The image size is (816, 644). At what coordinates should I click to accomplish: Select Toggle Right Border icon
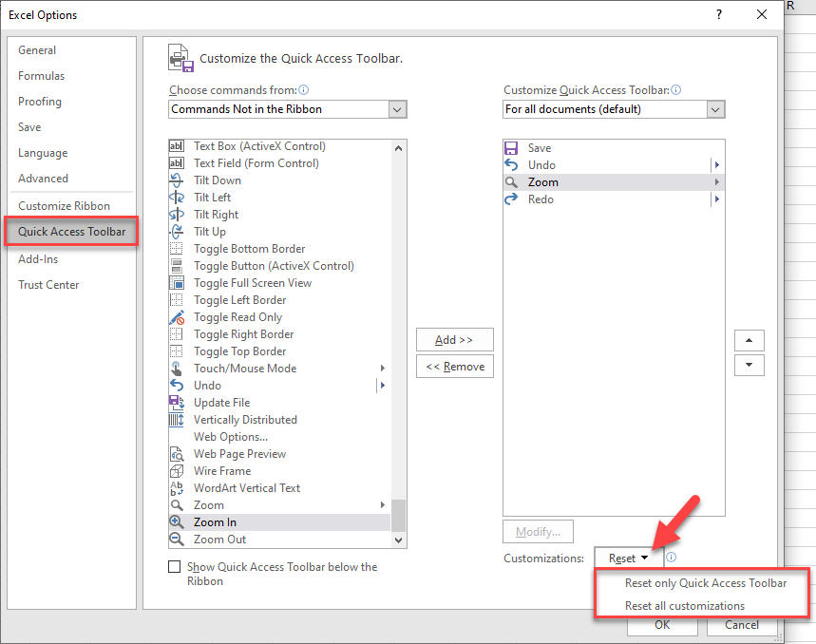[x=177, y=334]
